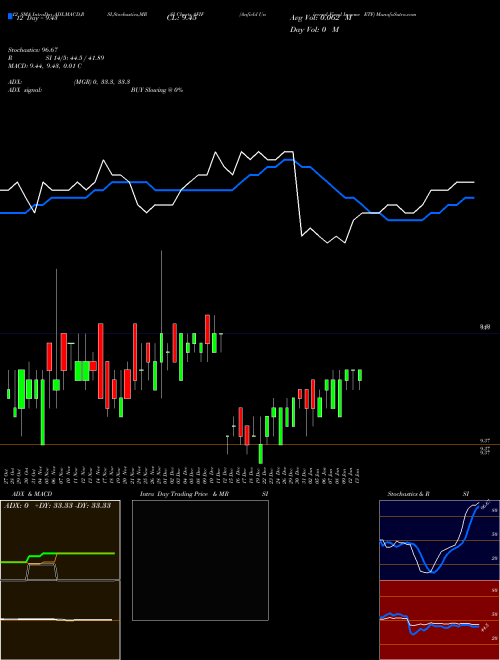Click the ADX chart panel with green line
The width and height of the screenshot is (500, 660).
point(60,540)
